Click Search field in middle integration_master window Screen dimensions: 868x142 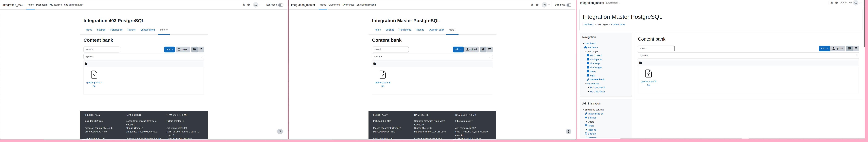(x=390, y=50)
